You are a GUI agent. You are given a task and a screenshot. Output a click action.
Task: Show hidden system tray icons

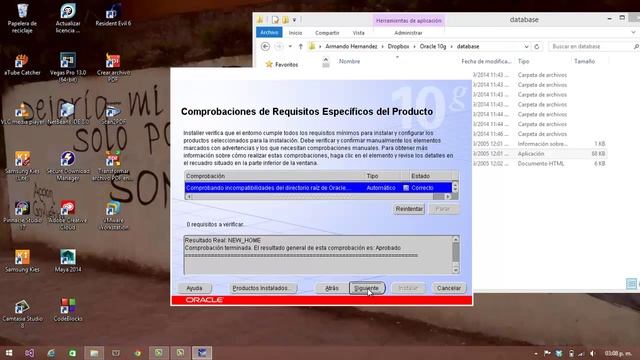(x=536, y=353)
